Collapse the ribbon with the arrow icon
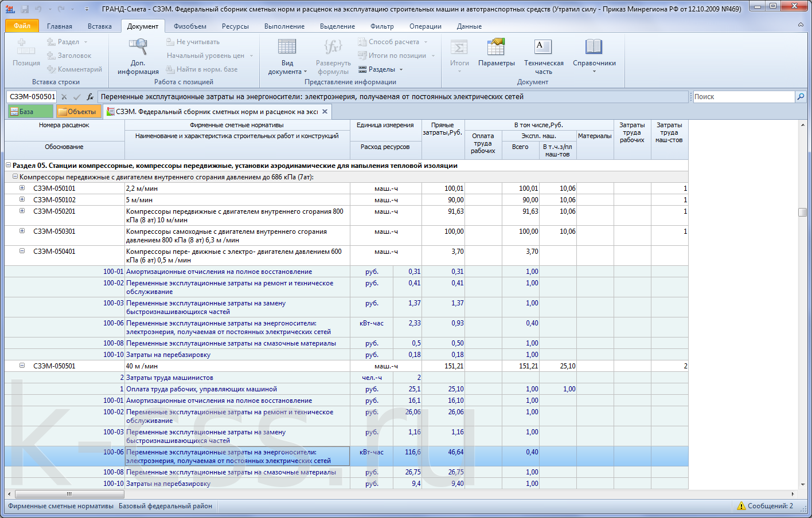The image size is (812, 518). click(801, 25)
